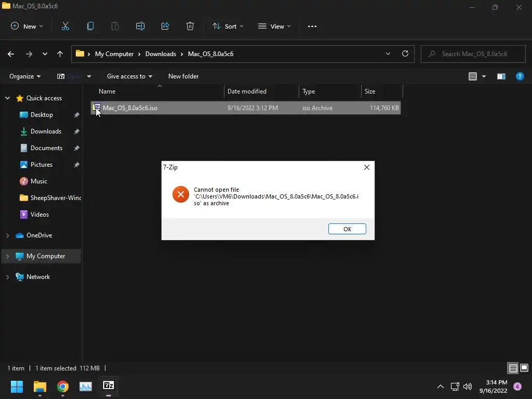Click OK in the 7-Zip dialog
532x399 pixels.
click(347, 229)
